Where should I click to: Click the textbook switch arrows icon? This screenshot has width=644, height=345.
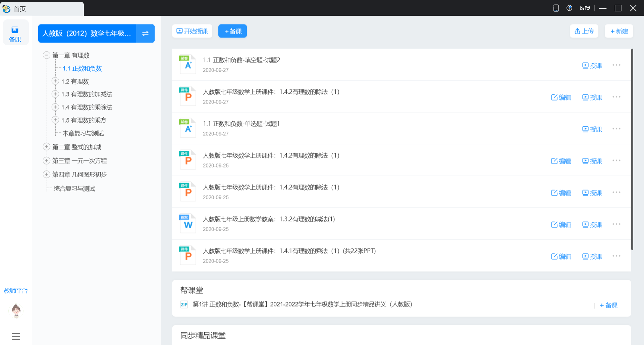tap(145, 33)
